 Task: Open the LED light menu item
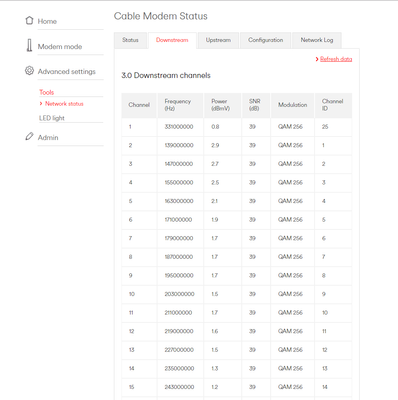pyautogui.click(x=52, y=118)
